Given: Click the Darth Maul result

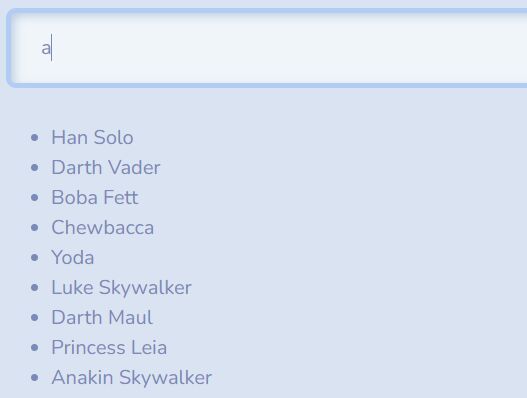Looking at the screenshot, I should pyautogui.click(x=102, y=317).
